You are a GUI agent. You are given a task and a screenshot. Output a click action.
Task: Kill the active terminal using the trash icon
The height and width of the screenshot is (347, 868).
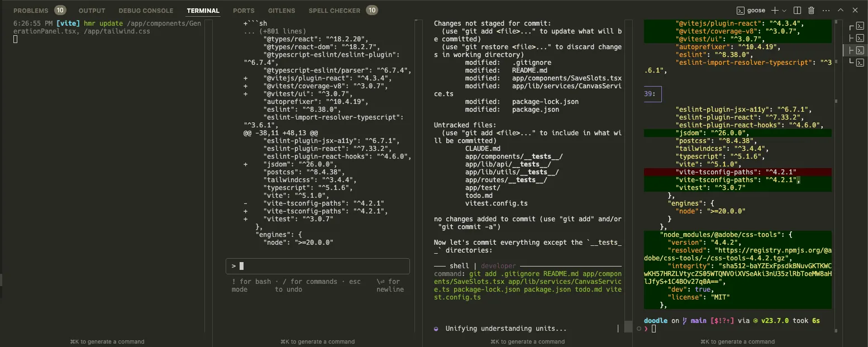812,9
